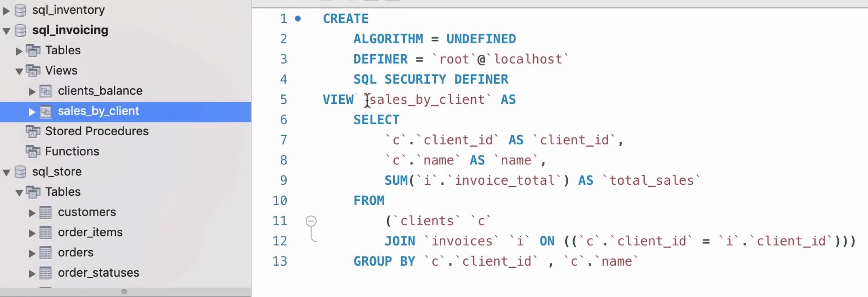Expand the customers table arrow
Image resolution: width=868 pixels, height=297 pixels.
click(x=32, y=213)
